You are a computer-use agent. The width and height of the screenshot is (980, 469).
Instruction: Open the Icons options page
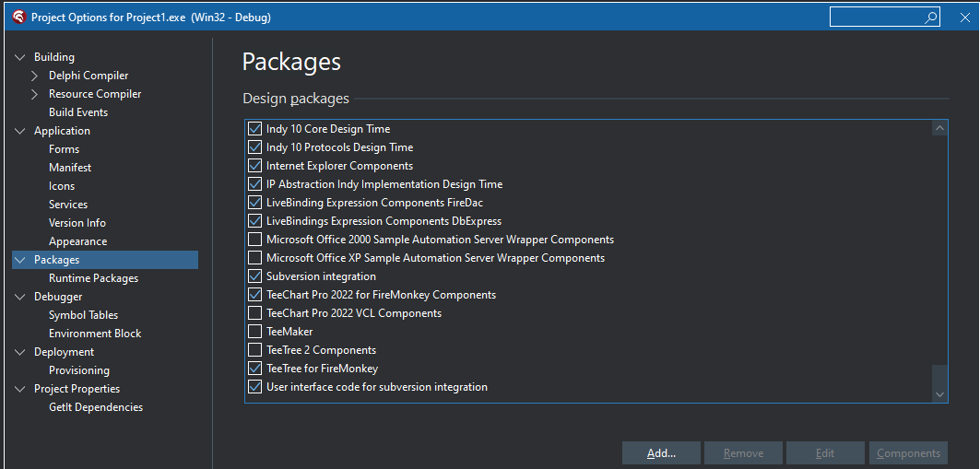[x=62, y=186]
